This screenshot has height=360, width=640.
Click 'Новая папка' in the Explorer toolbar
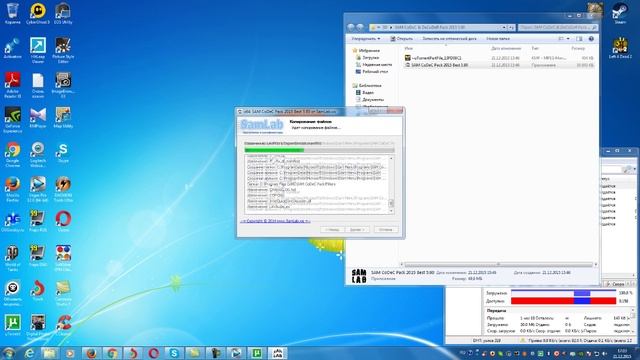(498, 38)
